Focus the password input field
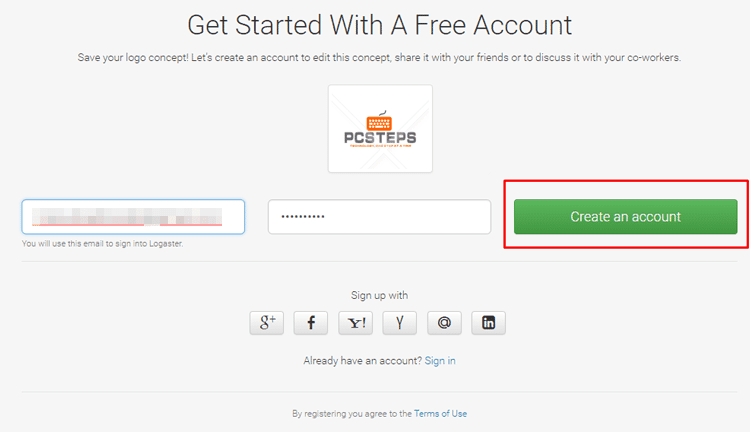The width and height of the screenshot is (750, 432). tap(379, 217)
